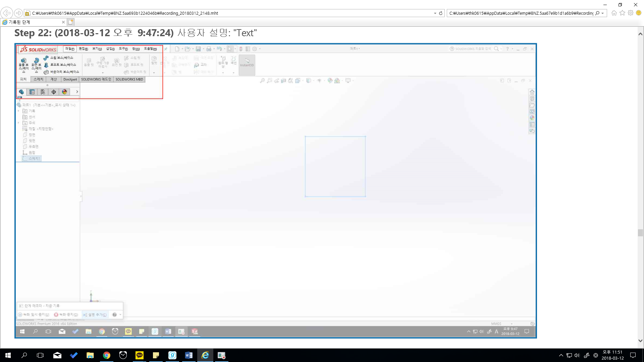Show hidden tray icons chevron on Windows taskbar
Viewport: 644px width, 362px height.
click(561, 355)
